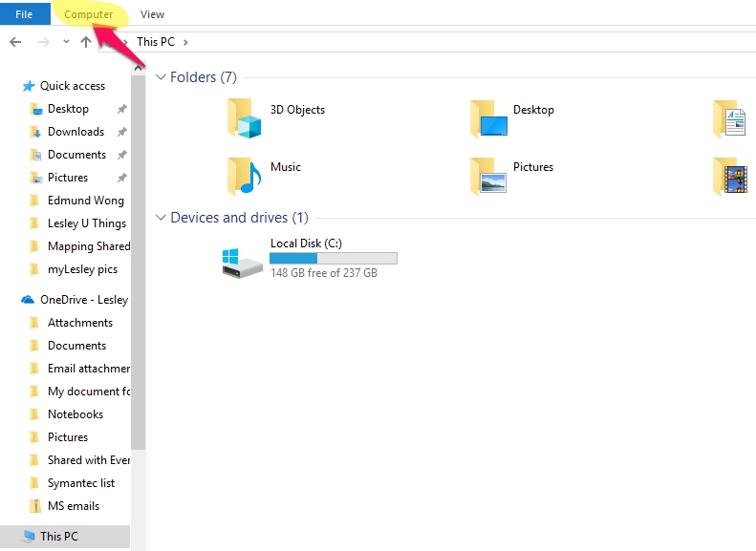Screen dimensions: 756x551
Task: Click the Notebooks folder icon
Action: click(34, 414)
